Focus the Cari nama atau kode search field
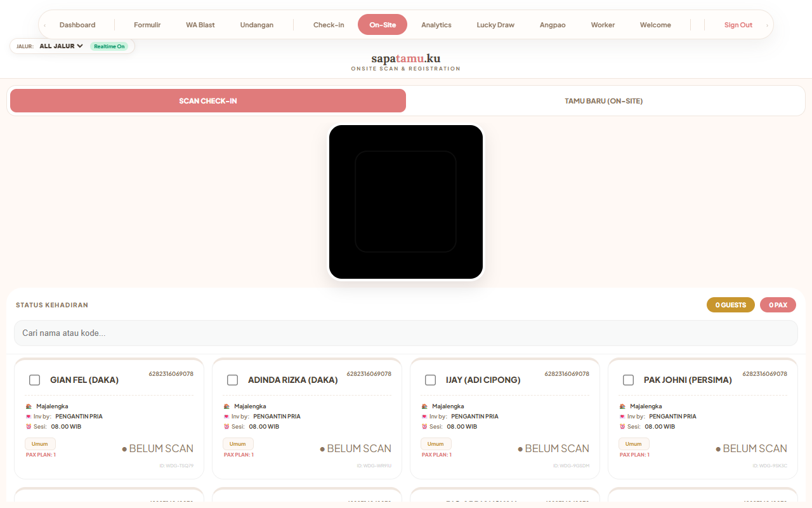 pyautogui.click(x=406, y=333)
